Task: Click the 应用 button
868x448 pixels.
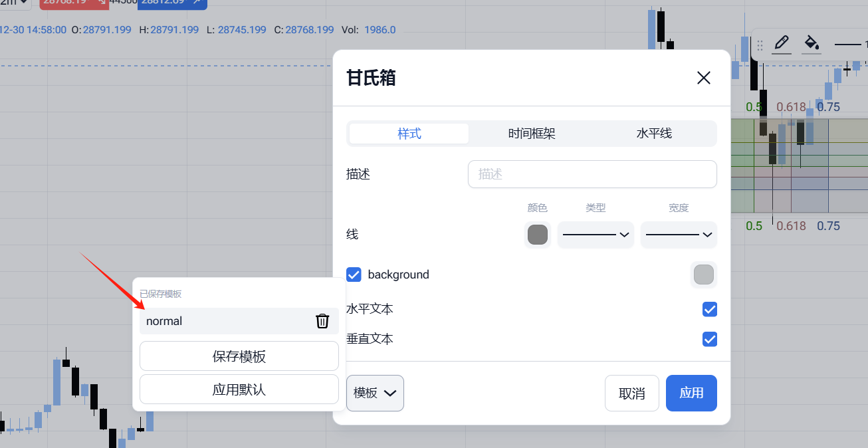Action: [691, 393]
